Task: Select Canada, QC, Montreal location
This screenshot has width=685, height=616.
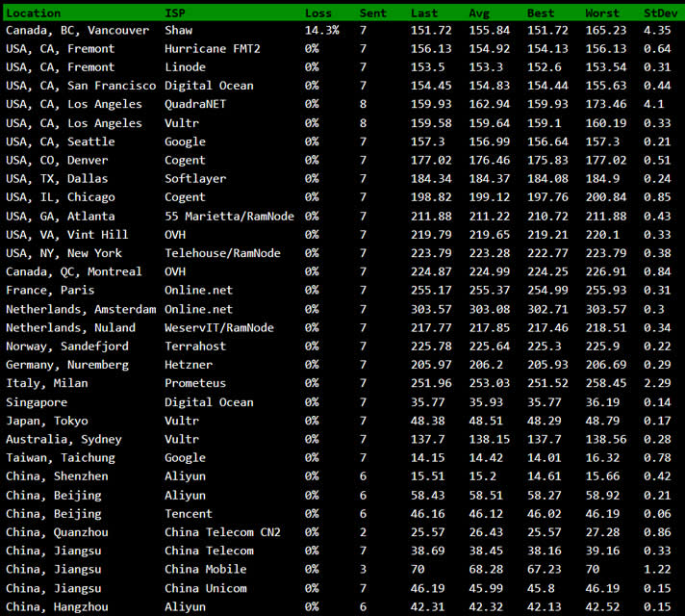Action: click(x=74, y=271)
